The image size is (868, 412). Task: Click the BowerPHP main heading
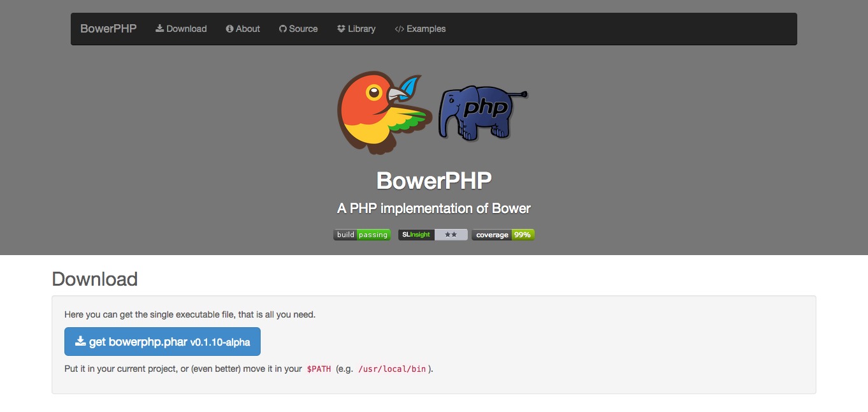tap(434, 180)
